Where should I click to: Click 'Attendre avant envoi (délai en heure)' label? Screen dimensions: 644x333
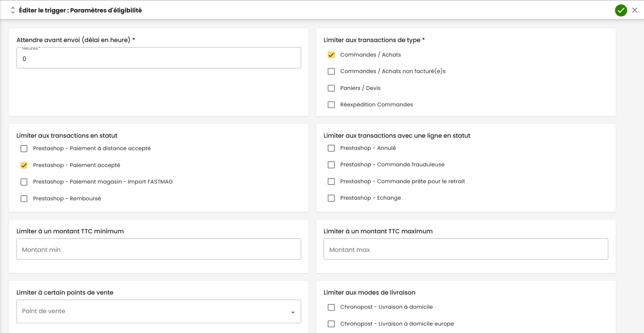76,40
